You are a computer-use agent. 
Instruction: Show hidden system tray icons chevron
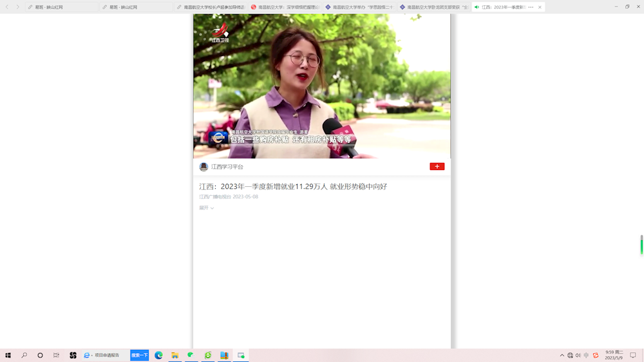click(562, 355)
